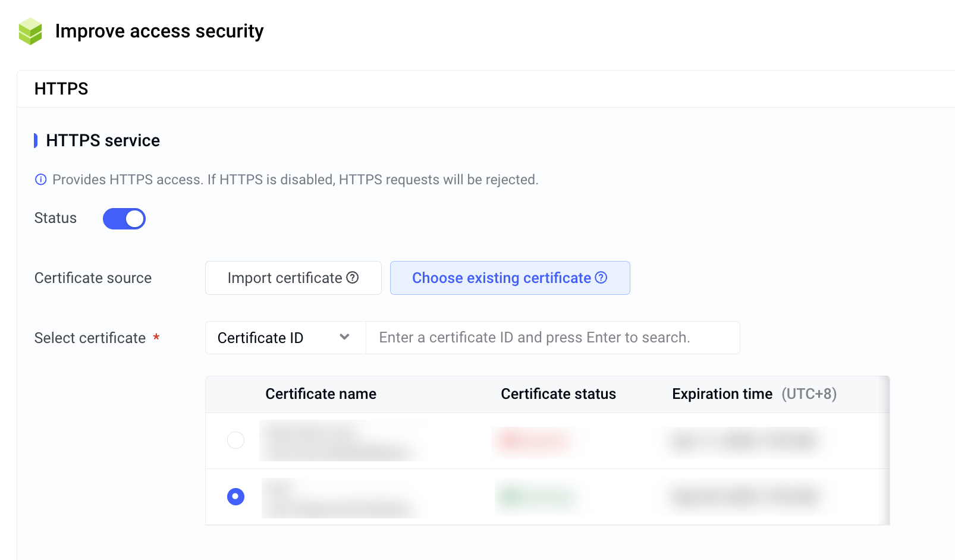The height and width of the screenshot is (560, 955).
Task: Select the first certificate radio button
Action: coord(236,440)
